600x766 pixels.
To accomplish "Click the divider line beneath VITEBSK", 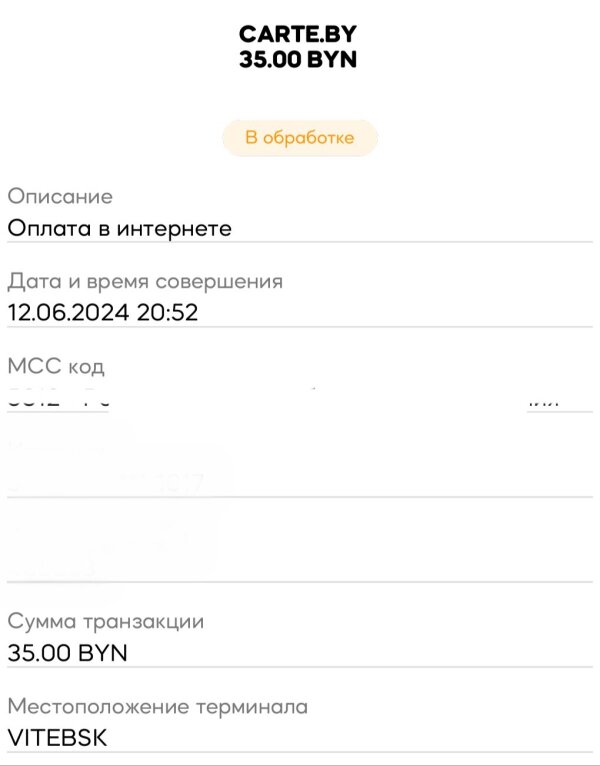I will click(300, 752).
